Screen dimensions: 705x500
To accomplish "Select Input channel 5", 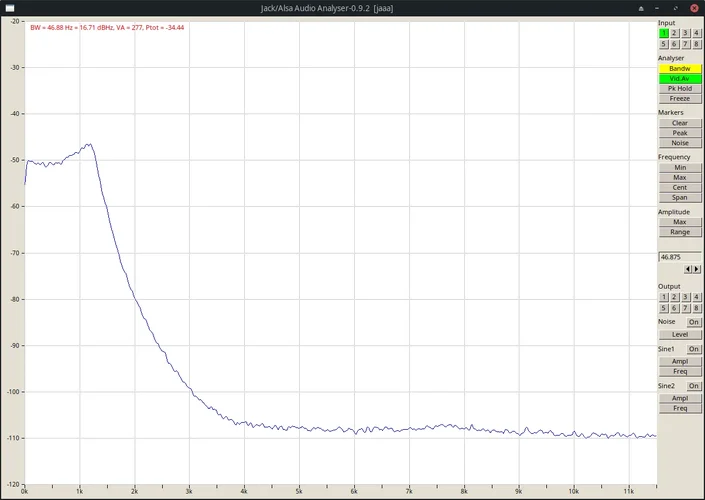I will click(664, 44).
